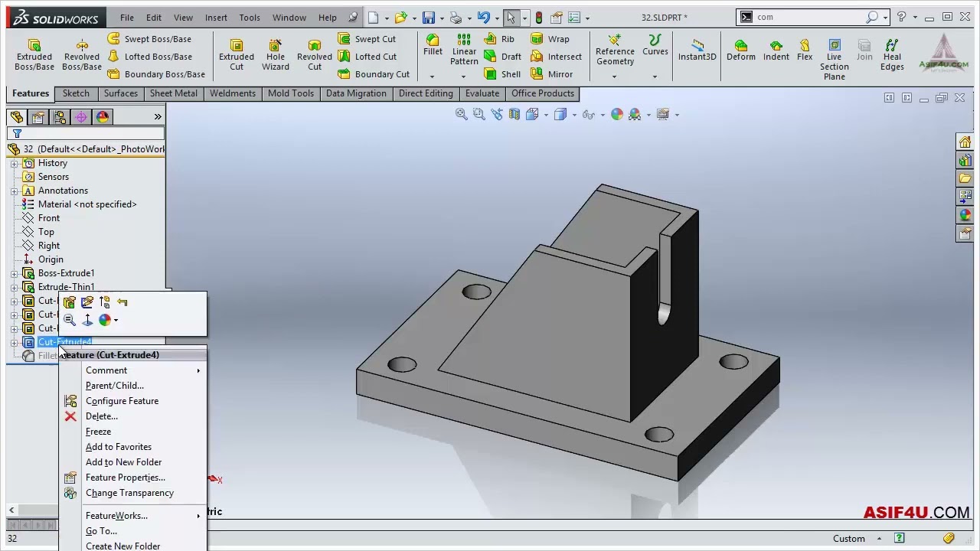The height and width of the screenshot is (551, 980).
Task: Select the Mirror tool
Action: [x=551, y=74]
